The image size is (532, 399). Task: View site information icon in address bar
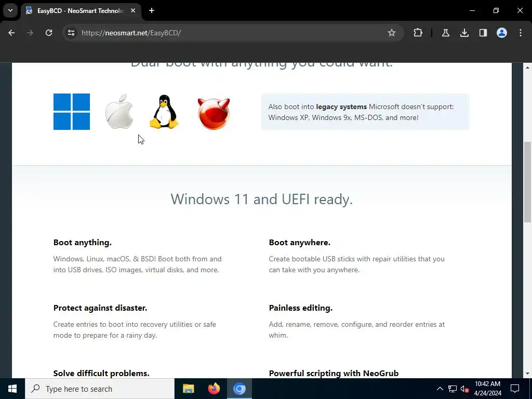point(71,33)
